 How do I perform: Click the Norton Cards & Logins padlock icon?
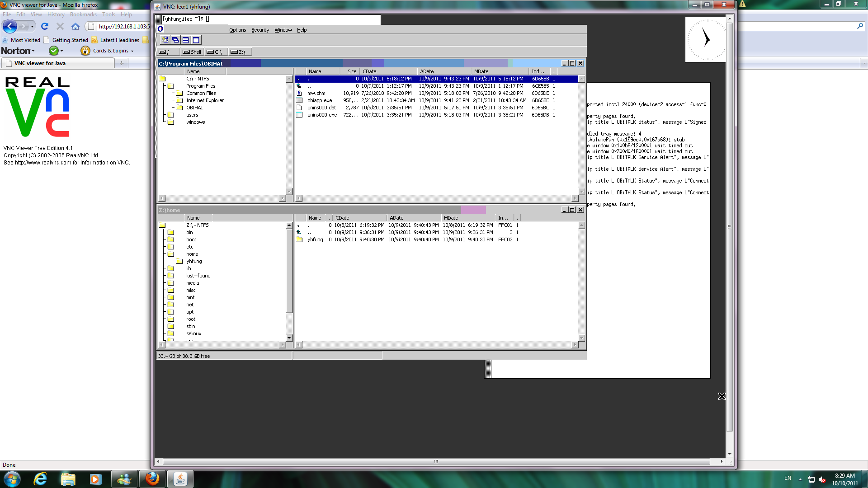[85, 51]
